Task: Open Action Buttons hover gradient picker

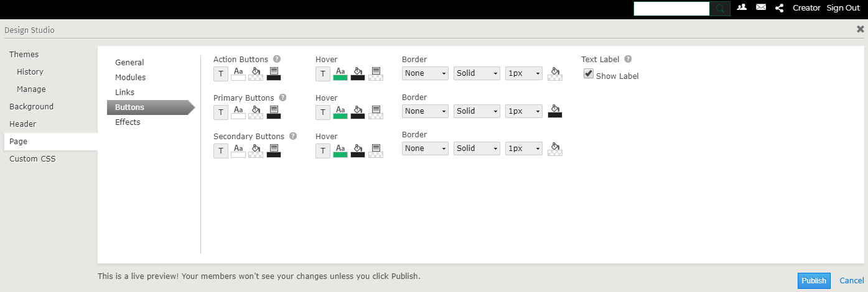Action: point(375,74)
